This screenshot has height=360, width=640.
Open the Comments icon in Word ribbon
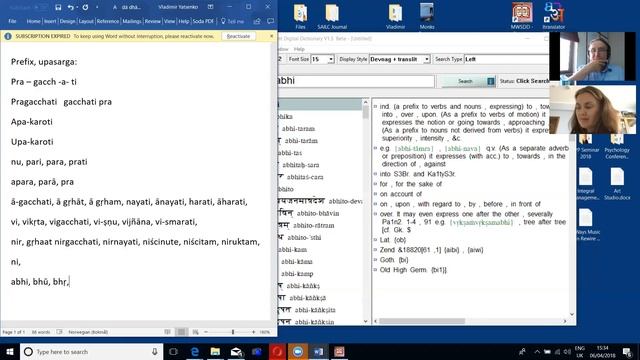[x=270, y=21]
